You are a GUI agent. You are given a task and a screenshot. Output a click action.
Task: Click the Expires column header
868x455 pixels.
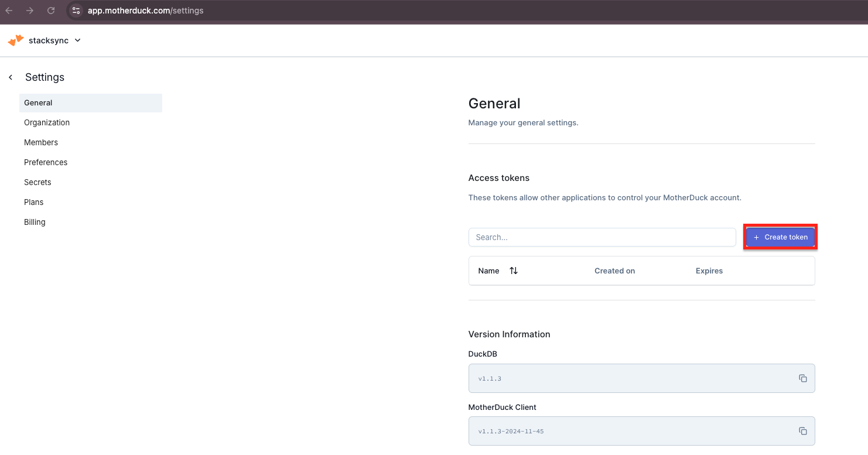709,271
